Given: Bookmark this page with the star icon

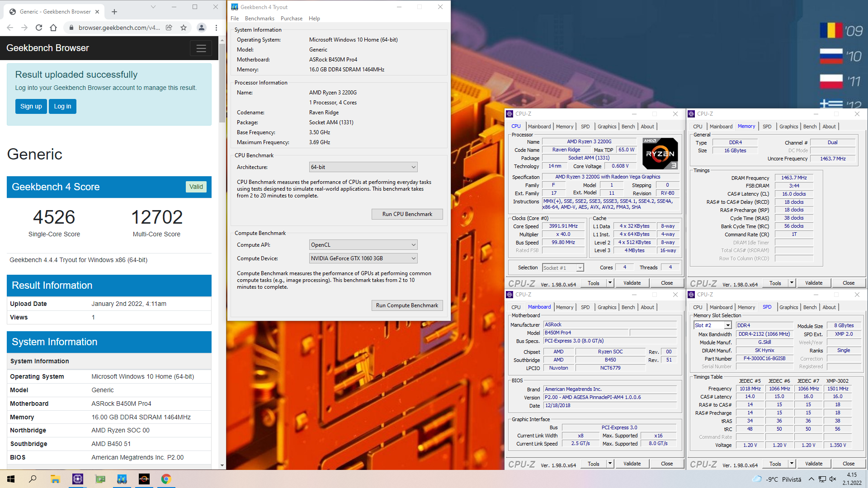Looking at the screenshot, I should point(184,28).
